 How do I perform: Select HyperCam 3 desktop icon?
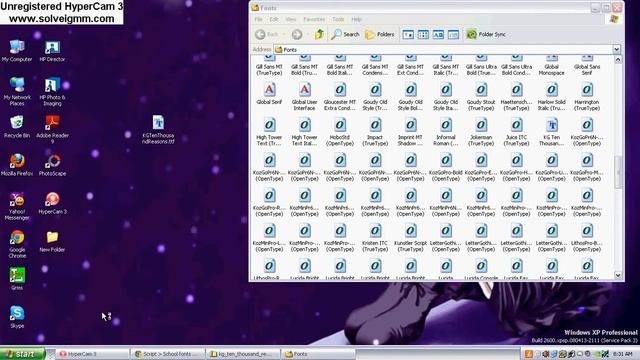coord(52,203)
